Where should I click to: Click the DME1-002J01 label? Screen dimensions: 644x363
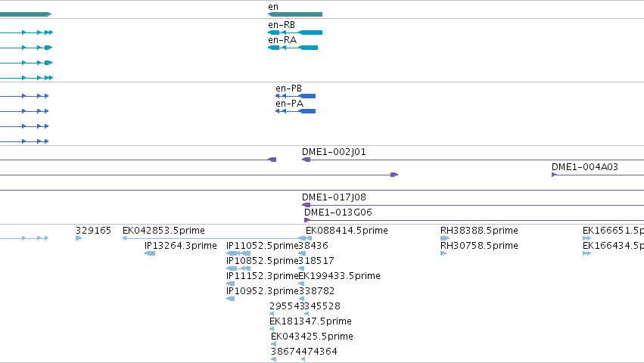[334, 152]
